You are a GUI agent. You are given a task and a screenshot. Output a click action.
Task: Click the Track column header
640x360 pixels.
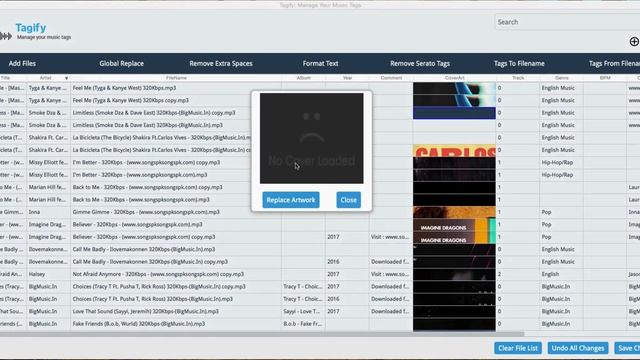coord(518,78)
